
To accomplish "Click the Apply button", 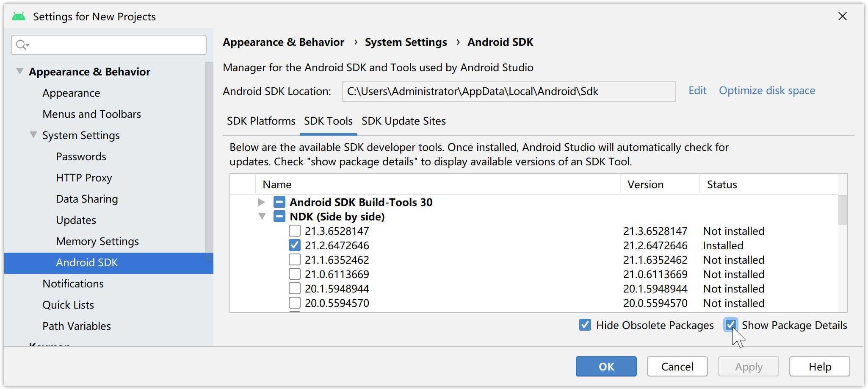I will click(748, 367).
